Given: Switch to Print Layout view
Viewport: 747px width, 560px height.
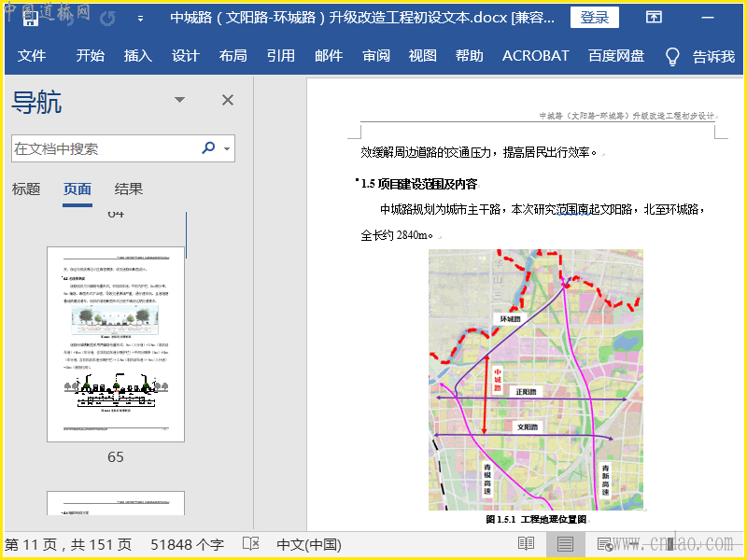Looking at the screenshot, I should click(565, 543).
